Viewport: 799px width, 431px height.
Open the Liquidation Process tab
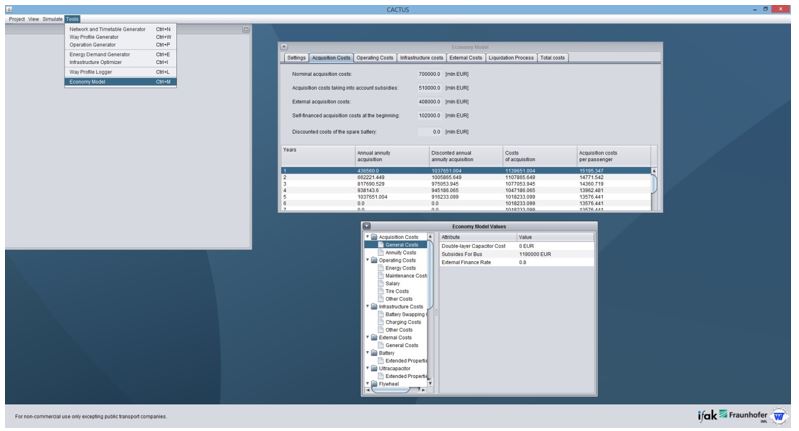512,58
